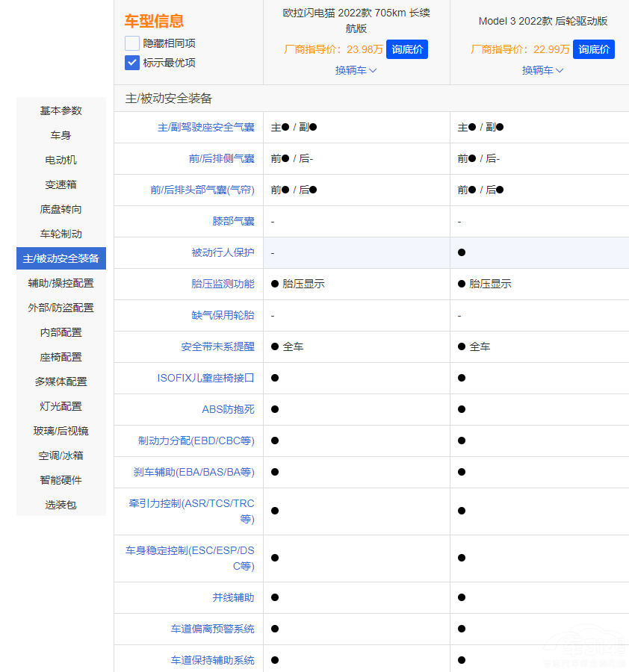The height and width of the screenshot is (672, 629).
Task: Click the 主/副驾驶座安全气囊 parameter link
Action: pos(205,128)
